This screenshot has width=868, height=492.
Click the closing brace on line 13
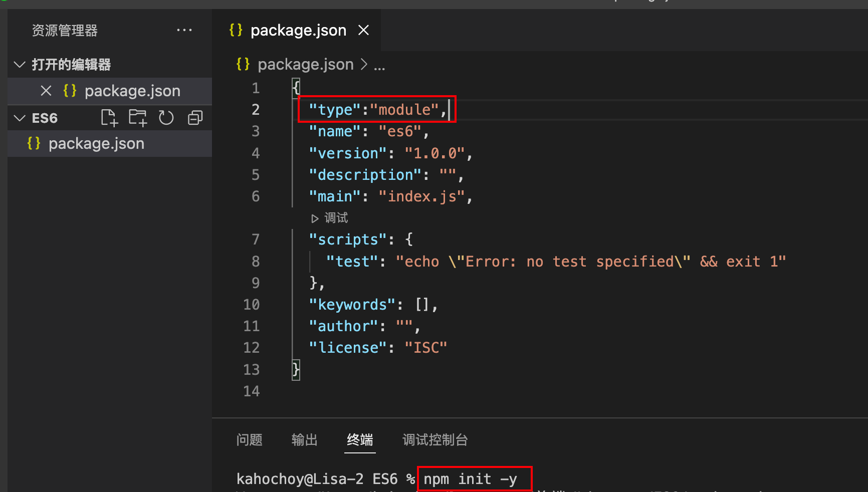[296, 370]
